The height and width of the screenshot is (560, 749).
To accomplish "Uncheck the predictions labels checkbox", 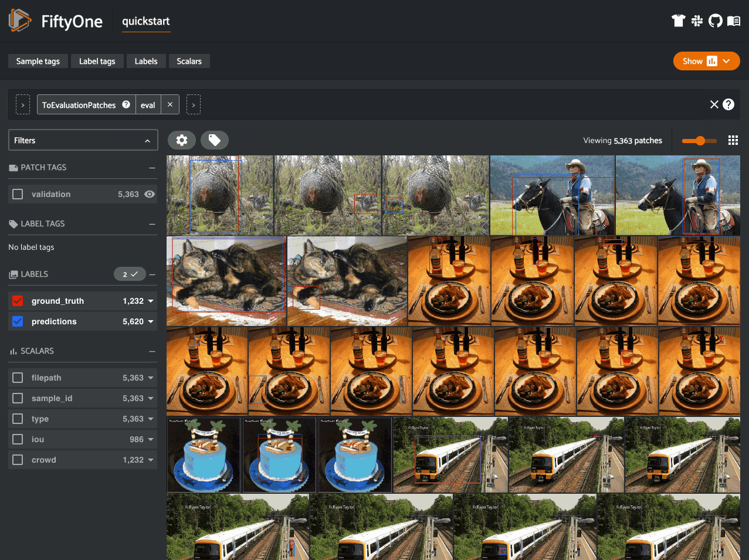I will [x=18, y=321].
